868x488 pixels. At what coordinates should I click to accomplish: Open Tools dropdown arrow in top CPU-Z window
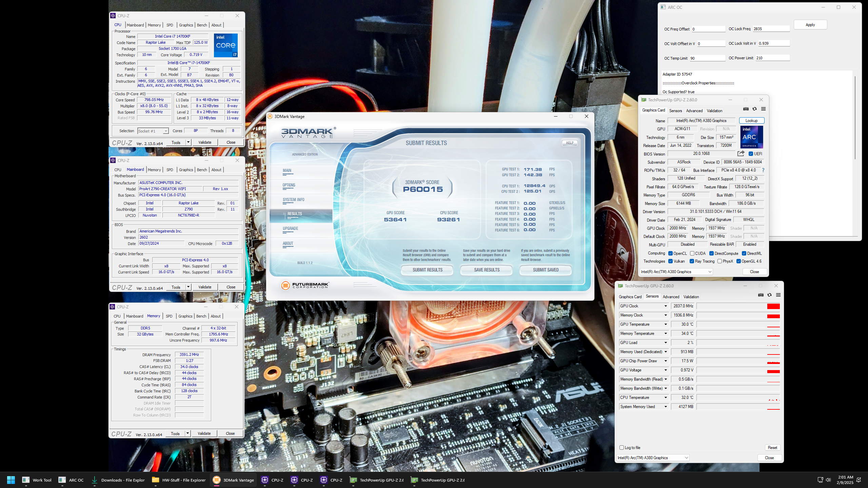(188, 142)
